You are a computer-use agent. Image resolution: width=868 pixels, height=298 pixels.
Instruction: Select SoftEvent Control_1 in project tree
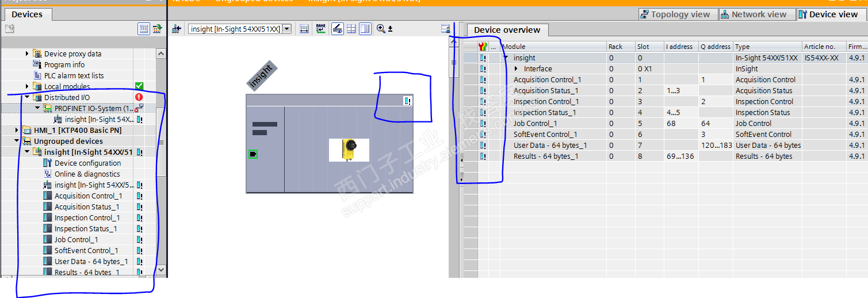tap(86, 250)
